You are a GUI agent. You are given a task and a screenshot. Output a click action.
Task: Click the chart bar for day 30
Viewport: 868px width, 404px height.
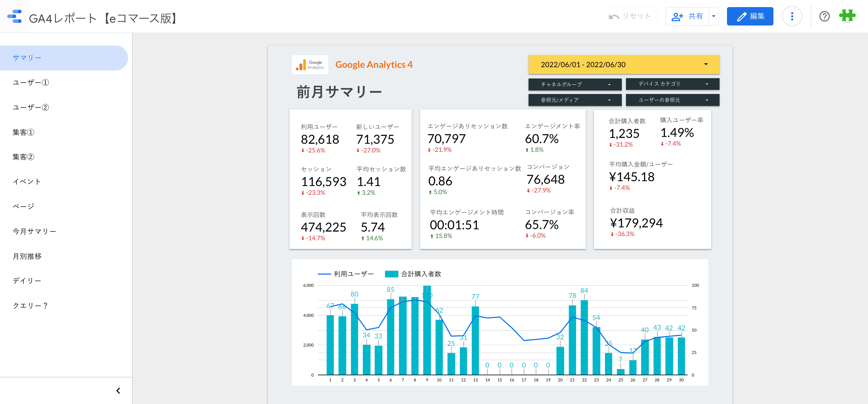[x=681, y=356]
